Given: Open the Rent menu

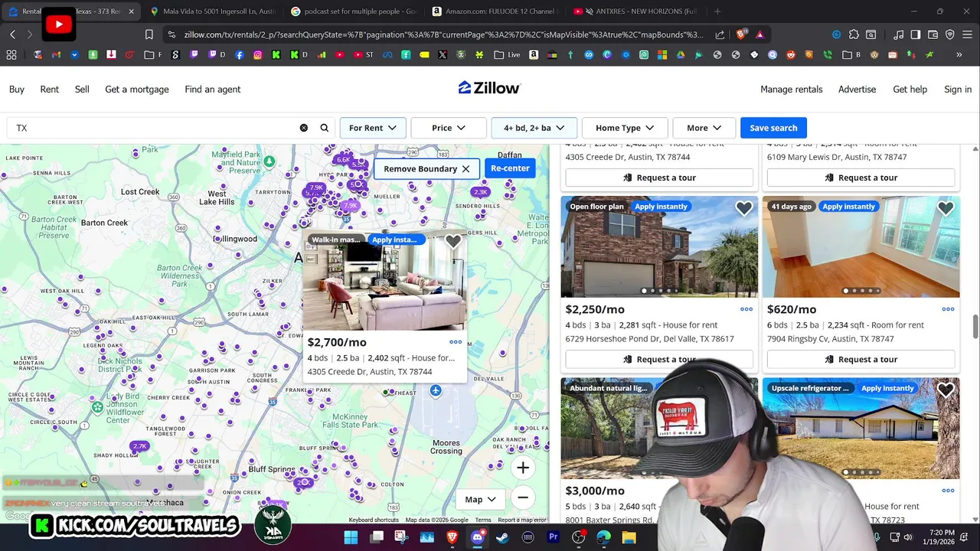Looking at the screenshot, I should point(49,89).
